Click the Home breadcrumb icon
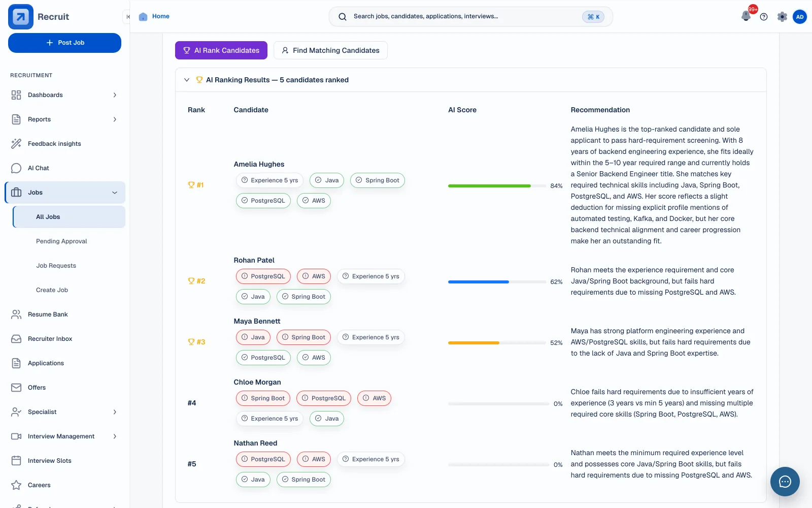This screenshot has width=812, height=508. point(143,16)
